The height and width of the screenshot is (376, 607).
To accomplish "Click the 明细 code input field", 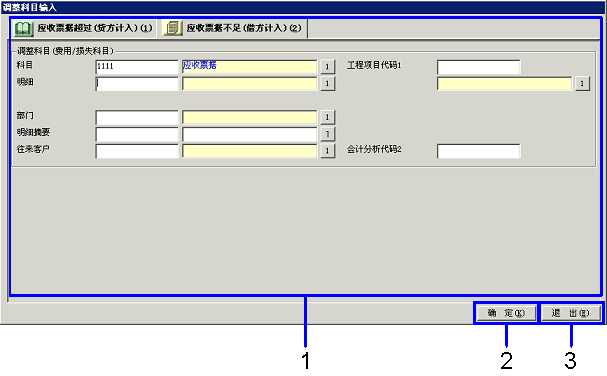I will (137, 84).
